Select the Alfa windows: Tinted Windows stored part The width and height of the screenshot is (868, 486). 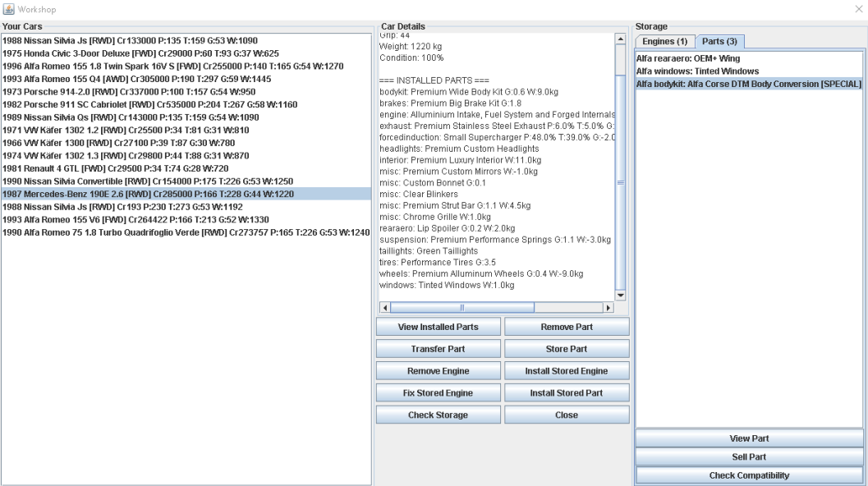click(749, 71)
